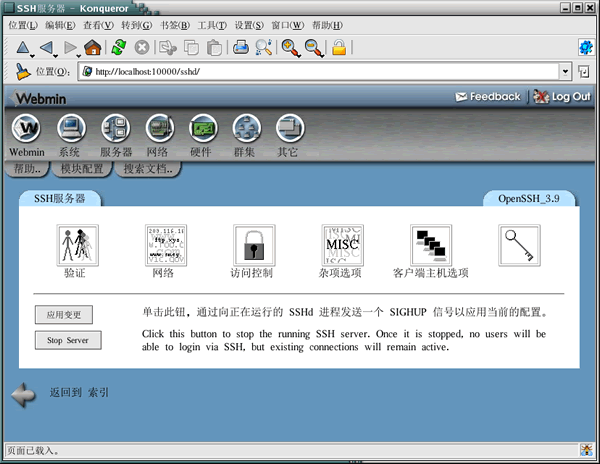
Task: Click the Up navigation arrow in toolbar
Action: (x=23, y=48)
